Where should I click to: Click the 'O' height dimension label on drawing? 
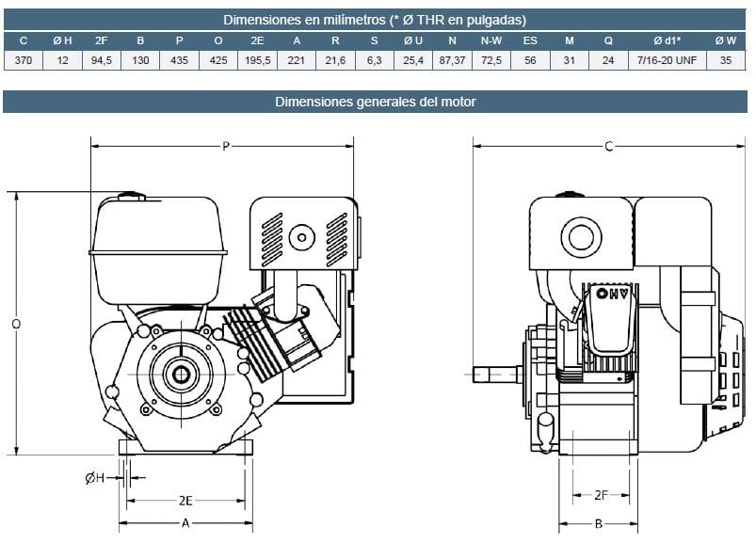click(x=16, y=324)
